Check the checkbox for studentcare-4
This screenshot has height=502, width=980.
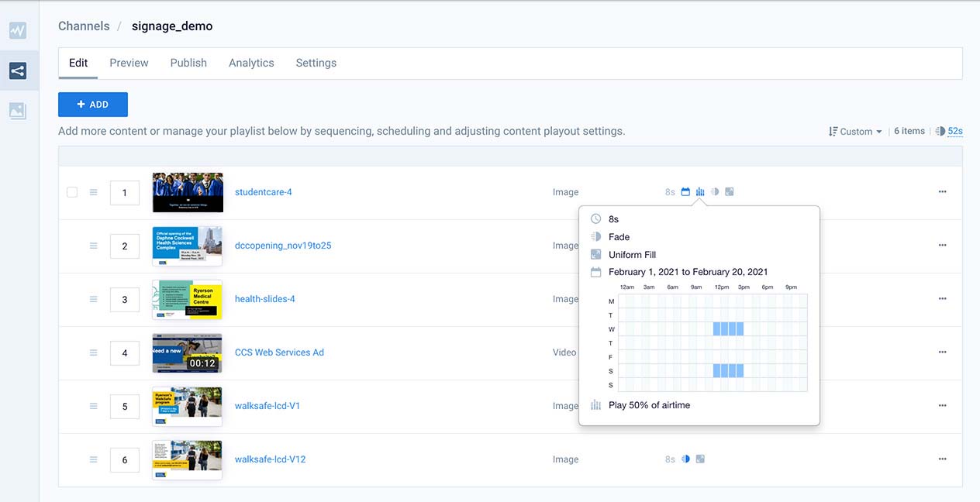[x=72, y=192]
